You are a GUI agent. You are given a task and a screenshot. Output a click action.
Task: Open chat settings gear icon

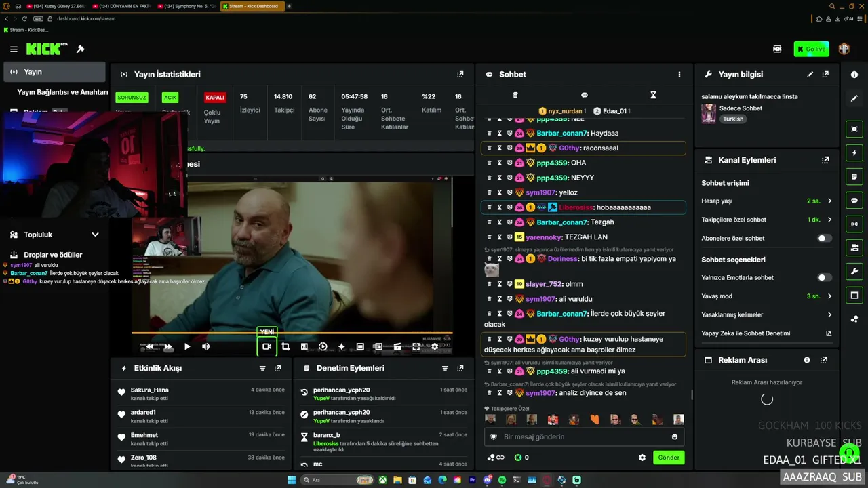(x=642, y=457)
